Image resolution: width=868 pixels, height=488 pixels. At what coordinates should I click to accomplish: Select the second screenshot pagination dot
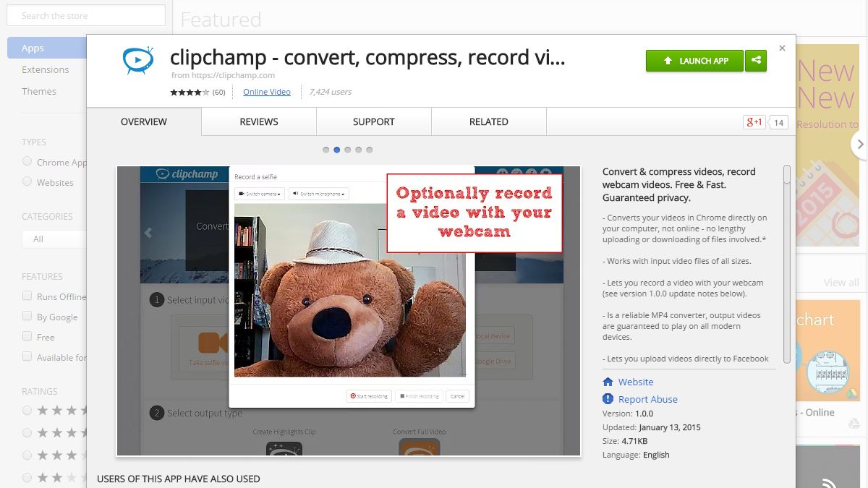[337, 150]
